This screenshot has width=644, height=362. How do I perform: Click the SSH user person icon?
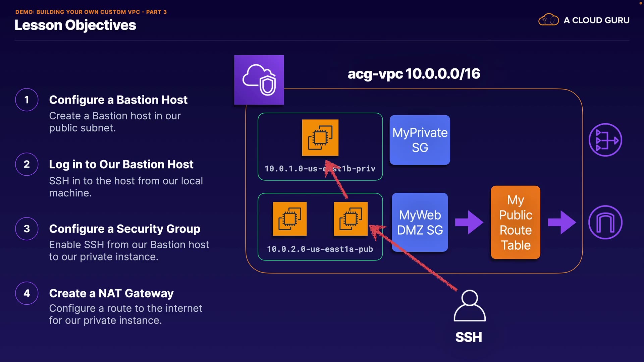click(x=470, y=306)
